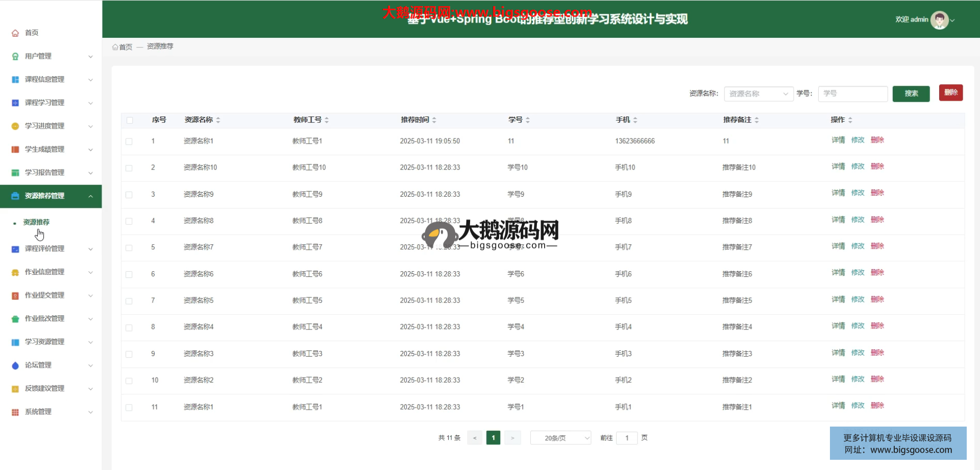Click the 论坛管理 droplet icon

[15, 365]
